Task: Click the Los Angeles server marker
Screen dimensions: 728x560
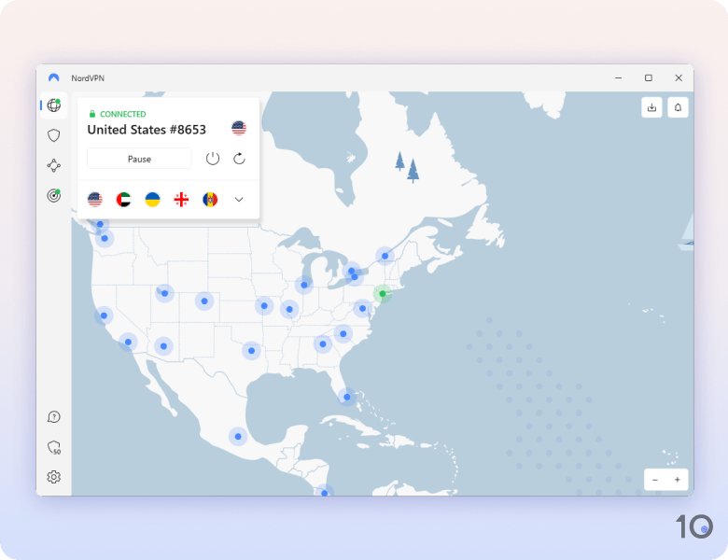Action: [x=128, y=343]
